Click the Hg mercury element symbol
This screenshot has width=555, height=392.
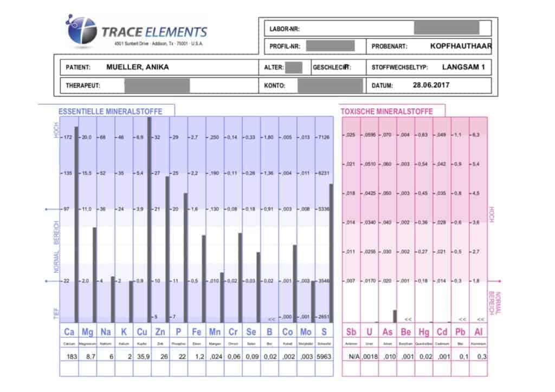(424, 331)
